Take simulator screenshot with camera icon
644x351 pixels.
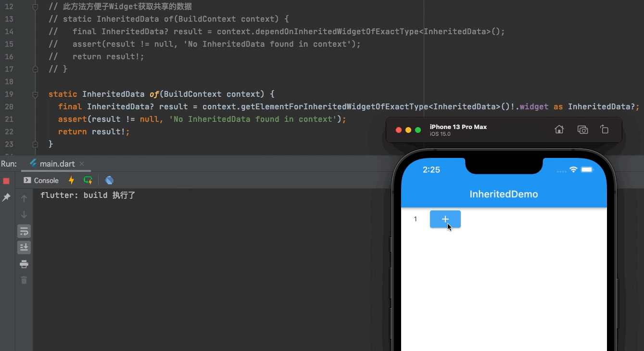click(582, 130)
